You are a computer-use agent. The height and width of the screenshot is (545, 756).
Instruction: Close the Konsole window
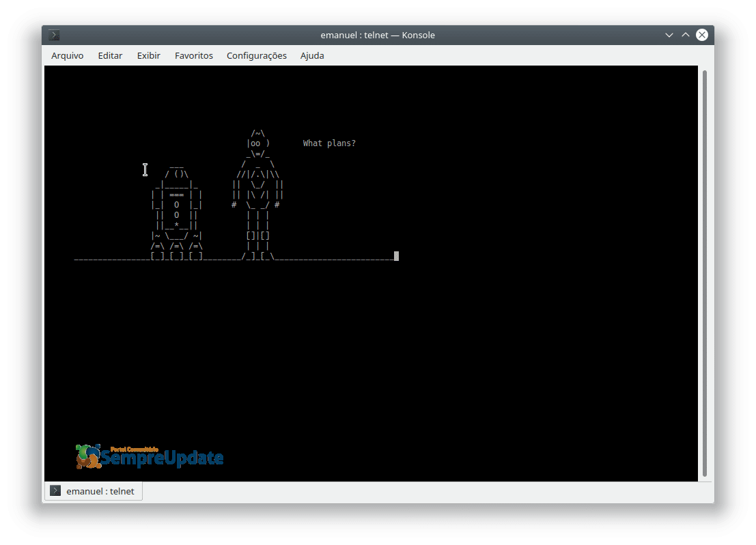tap(702, 35)
